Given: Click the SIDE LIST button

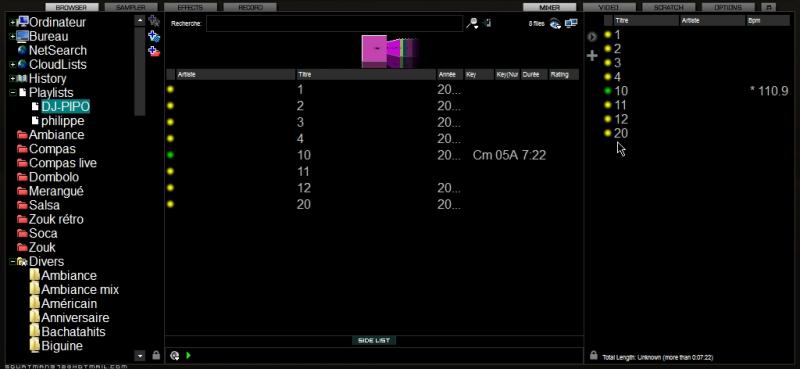Looking at the screenshot, I should (x=374, y=340).
